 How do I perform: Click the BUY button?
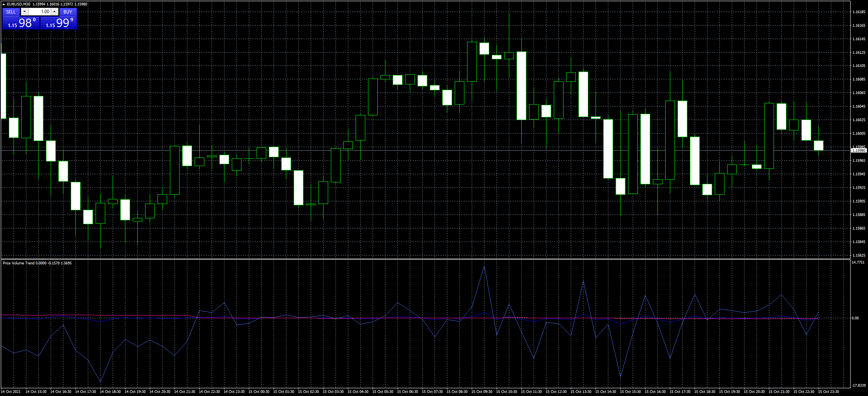68,12
